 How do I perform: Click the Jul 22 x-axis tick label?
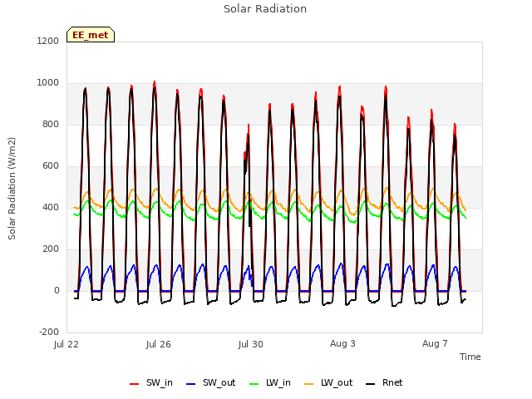(66, 344)
